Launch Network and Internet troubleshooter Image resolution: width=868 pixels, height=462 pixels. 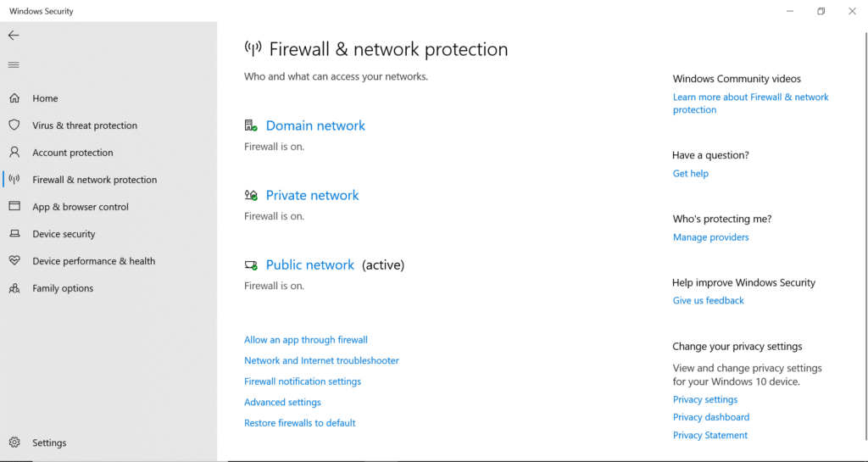[x=321, y=360]
